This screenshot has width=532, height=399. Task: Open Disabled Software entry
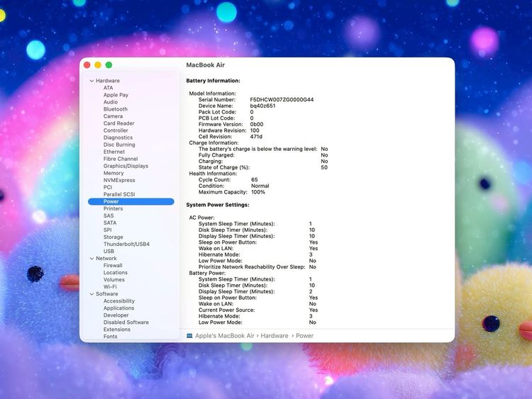coord(126,322)
